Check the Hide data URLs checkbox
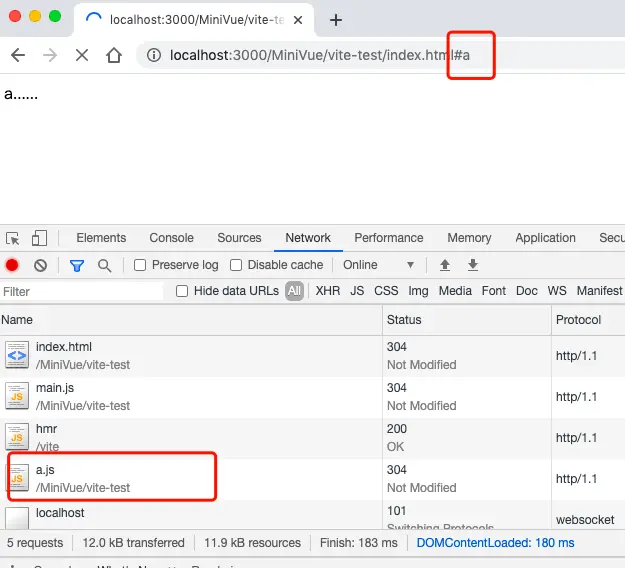The height and width of the screenshot is (568, 625). coord(182,291)
